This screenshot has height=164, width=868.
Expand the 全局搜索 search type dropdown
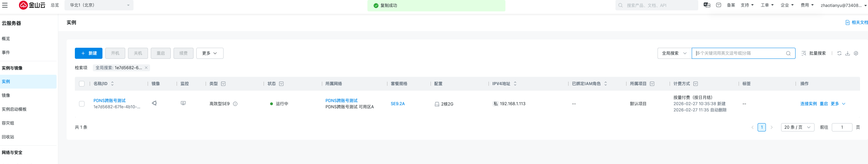674,53
